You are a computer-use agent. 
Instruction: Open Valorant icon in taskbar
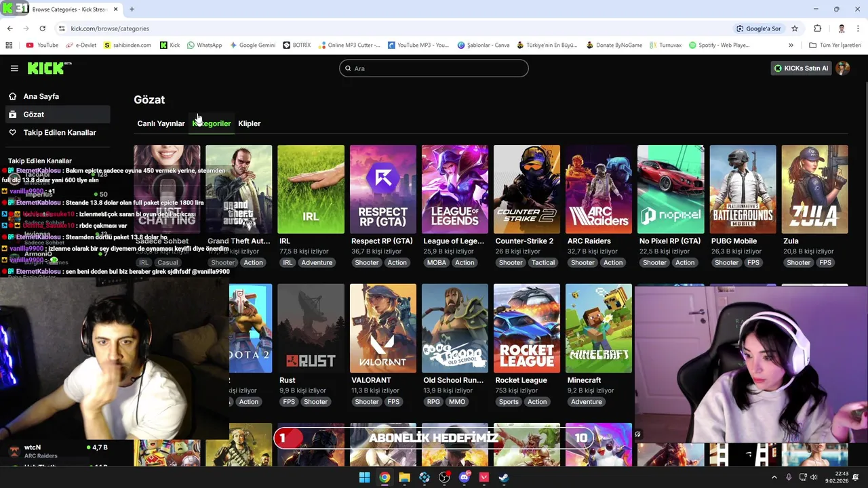point(484,477)
